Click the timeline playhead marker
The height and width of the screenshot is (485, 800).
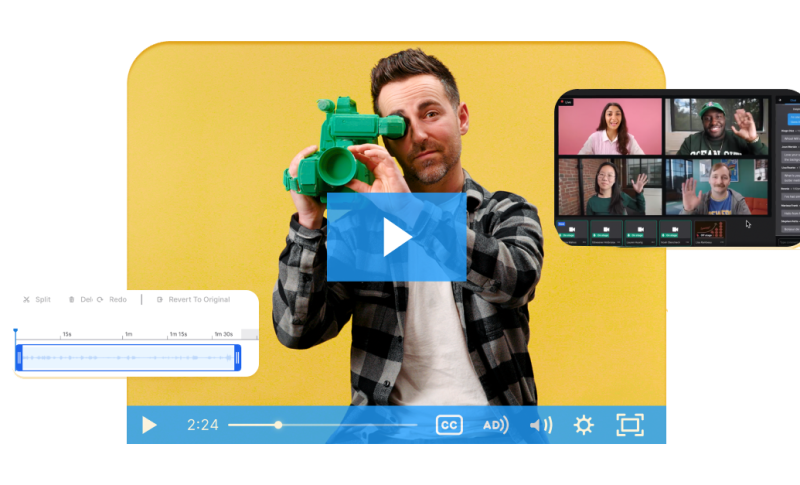coord(15,332)
